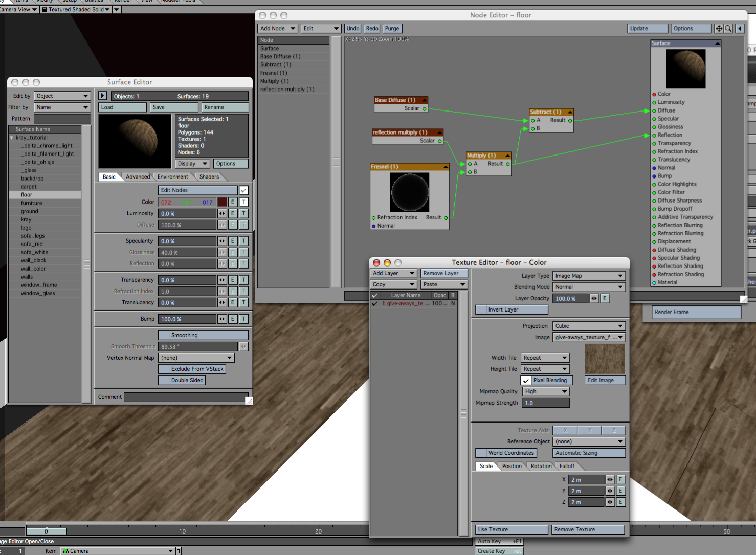The image size is (756, 555).
Task: Select the Rotation tab in Texture Editor
Action: (541, 466)
